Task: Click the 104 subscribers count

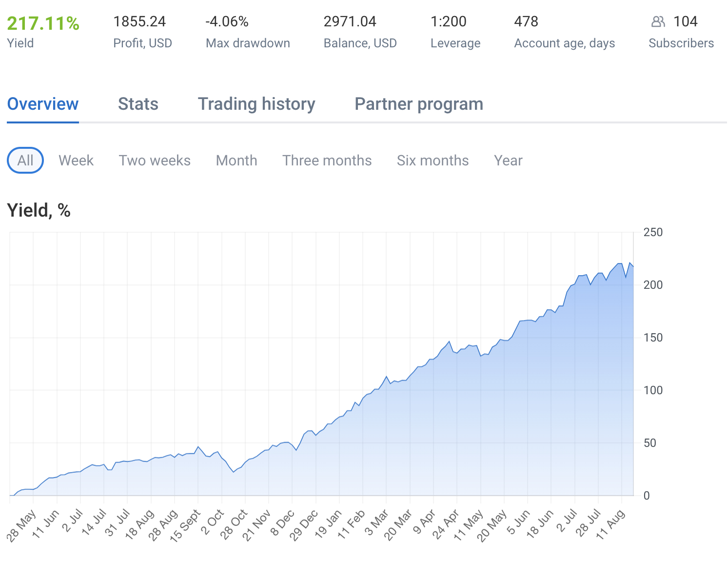Action: tap(685, 21)
